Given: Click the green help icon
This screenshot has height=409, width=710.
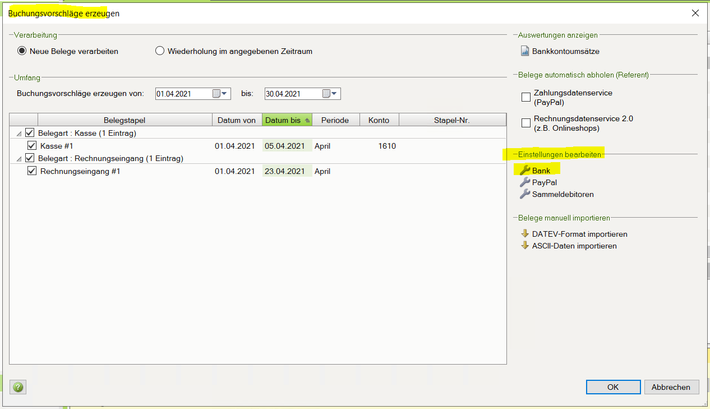Looking at the screenshot, I should [x=18, y=387].
